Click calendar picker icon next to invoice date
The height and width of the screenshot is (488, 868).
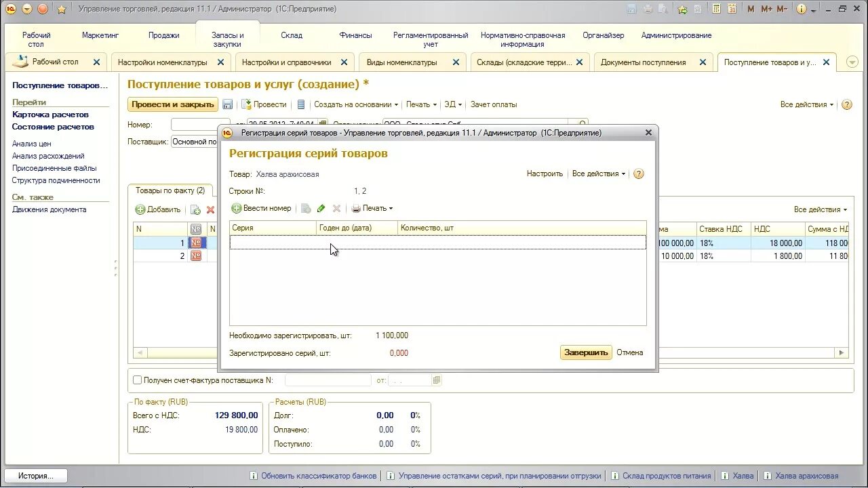coord(437,380)
